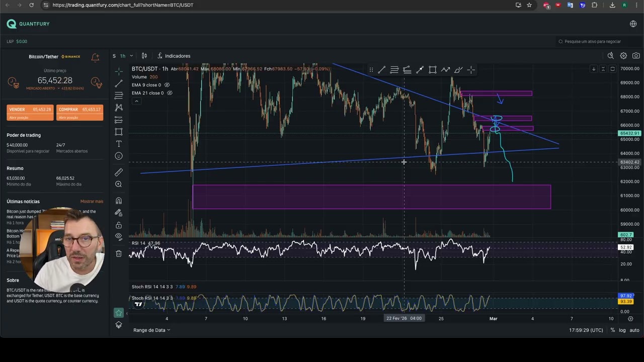Select the trend line tool in left toolbar
Viewport: 644px width, 362px height.
(119, 83)
